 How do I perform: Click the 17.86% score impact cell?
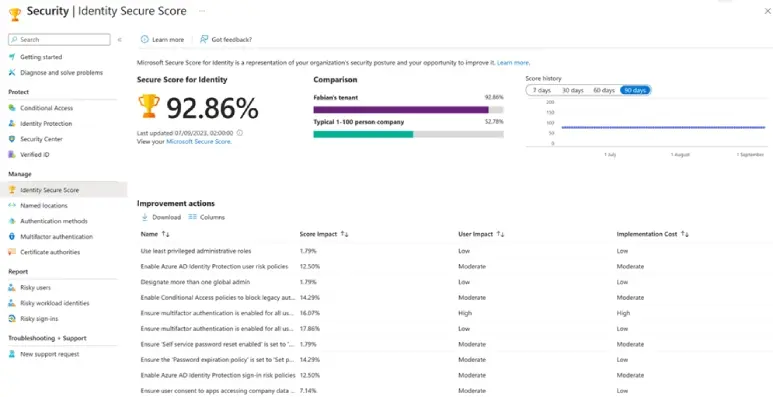310,328
